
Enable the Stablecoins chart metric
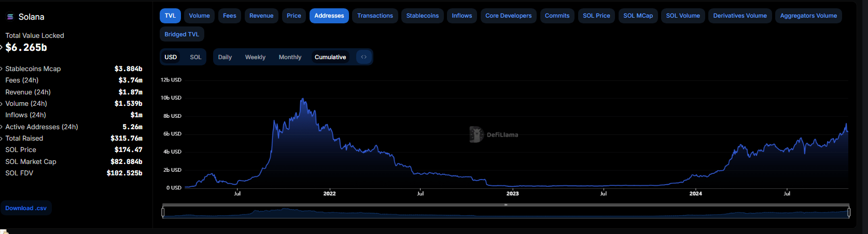tap(422, 16)
